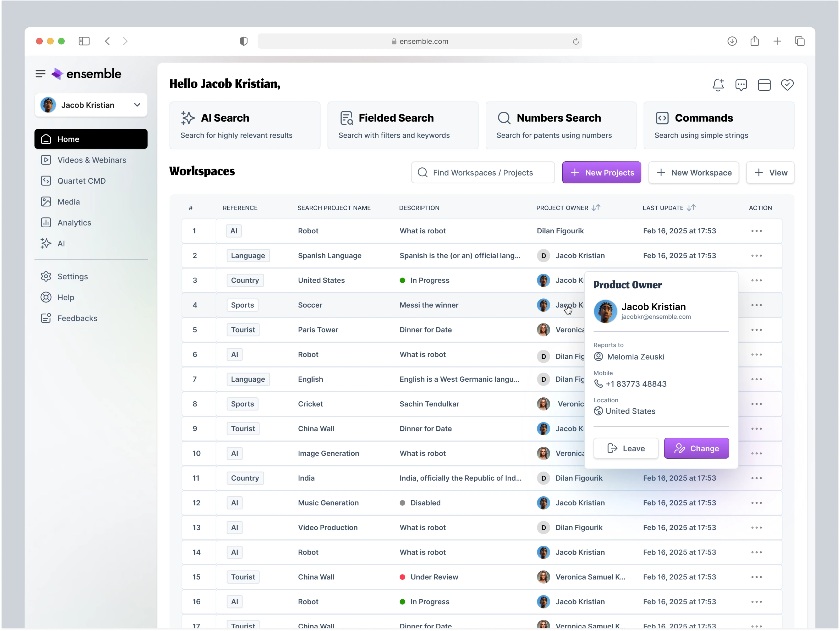Click the New Workspace button
The image size is (840, 631).
point(693,172)
